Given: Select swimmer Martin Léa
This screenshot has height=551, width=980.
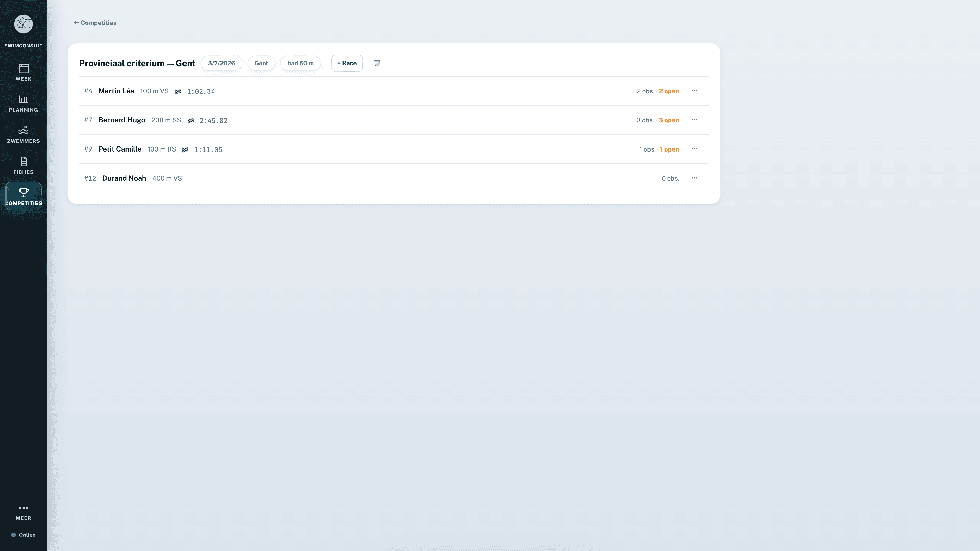Looking at the screenshot, I should [x=116, y=91].
